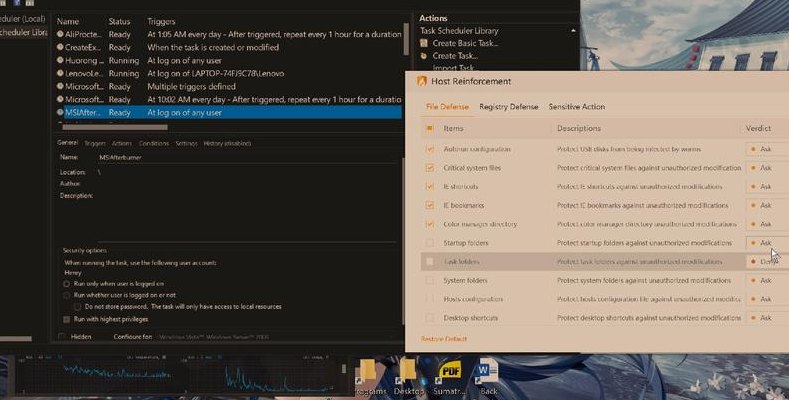Uncheck the Autorun configuration item
This screenshot has height=400, width=789.
point(429,149)
